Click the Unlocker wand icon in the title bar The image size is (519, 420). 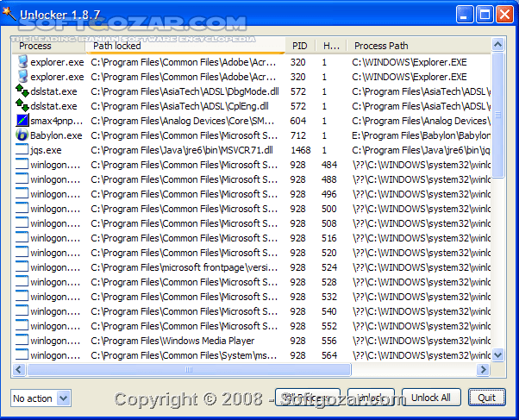(9, 14)
